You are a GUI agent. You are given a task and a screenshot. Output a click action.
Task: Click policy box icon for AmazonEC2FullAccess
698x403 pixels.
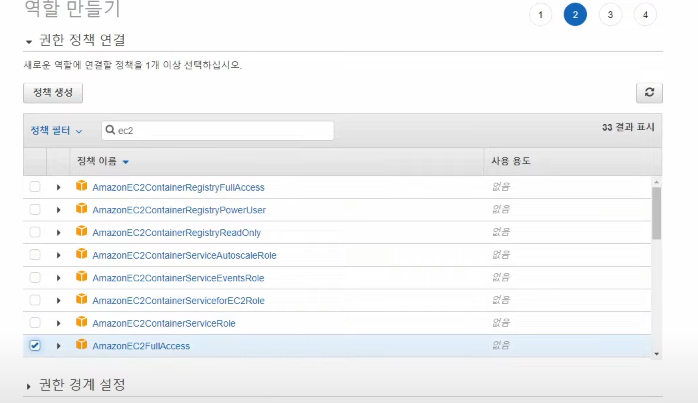tap(81, 345)
